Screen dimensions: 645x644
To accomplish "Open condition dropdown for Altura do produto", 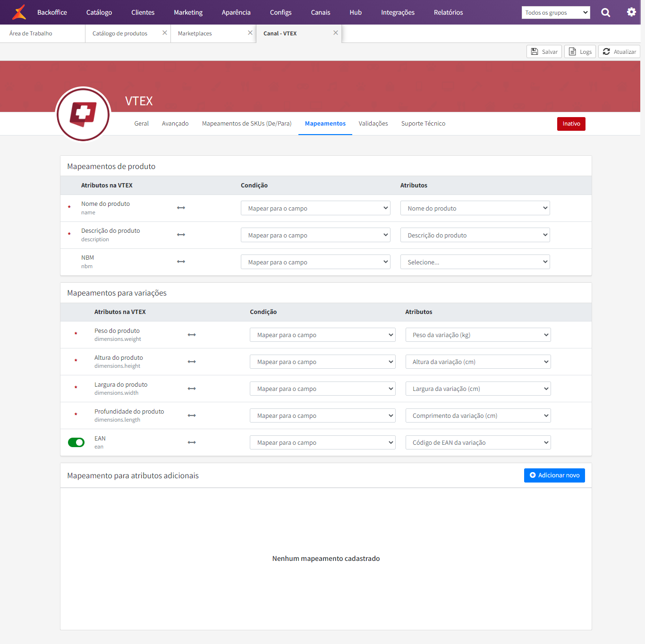I will 322,362.
